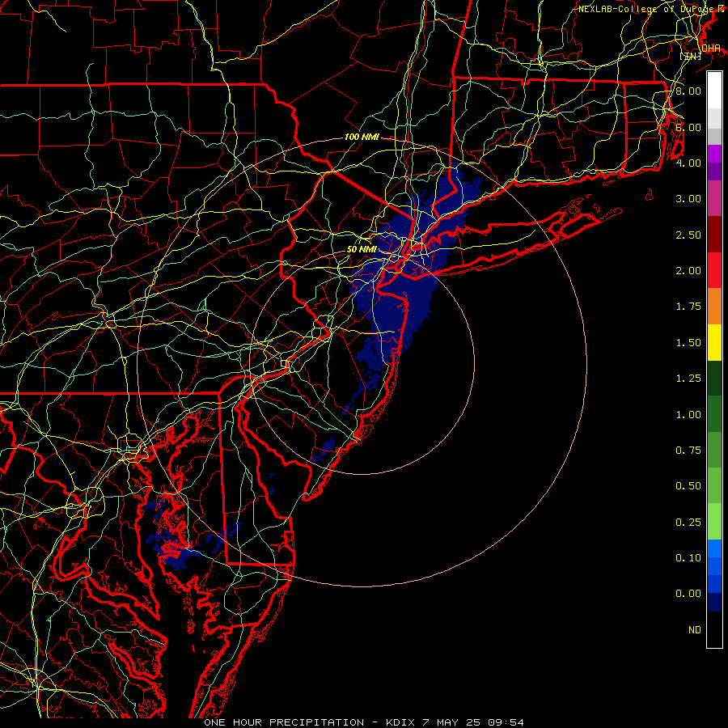728x728 pixels.
Task: Select the 2.50 legend value
Action: [688, 235]
